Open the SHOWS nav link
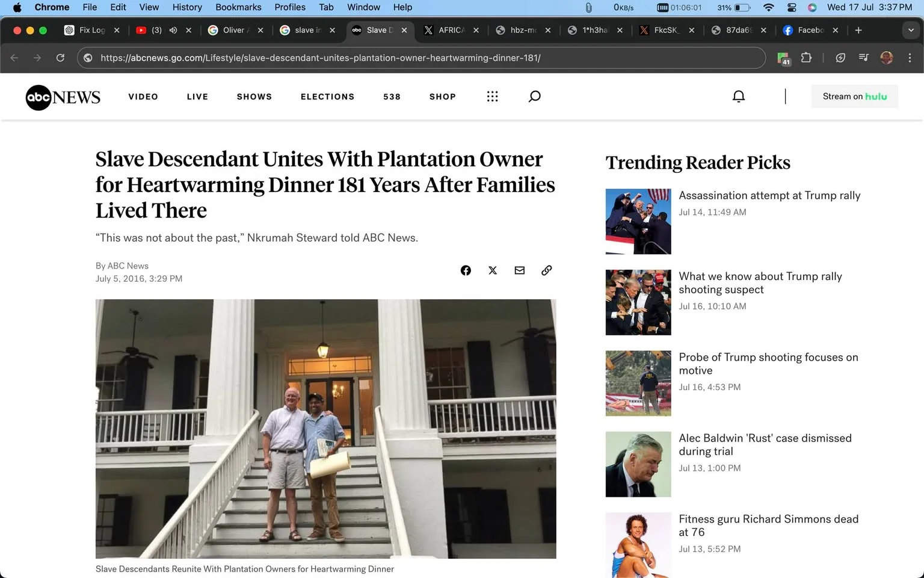This screenshot has width=924, height=578. pyautogui.click(x=254, y=96)
